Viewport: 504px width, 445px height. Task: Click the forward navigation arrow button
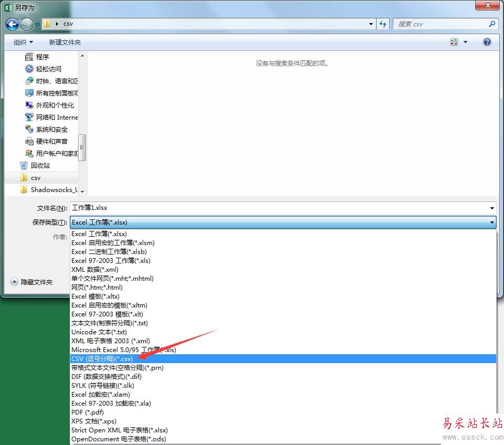[x=27, y=24]
